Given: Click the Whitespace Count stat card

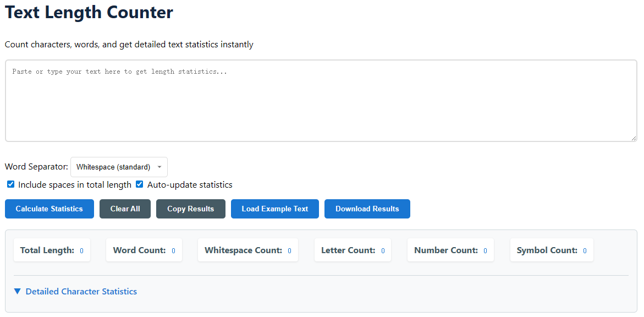Looking at the screenshot, I should (247, 250).
